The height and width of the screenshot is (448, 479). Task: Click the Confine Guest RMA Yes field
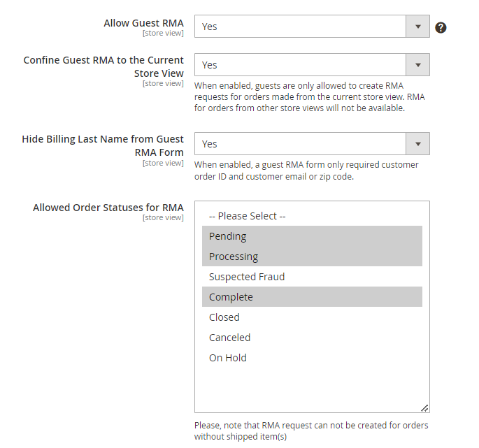[312, 65]
